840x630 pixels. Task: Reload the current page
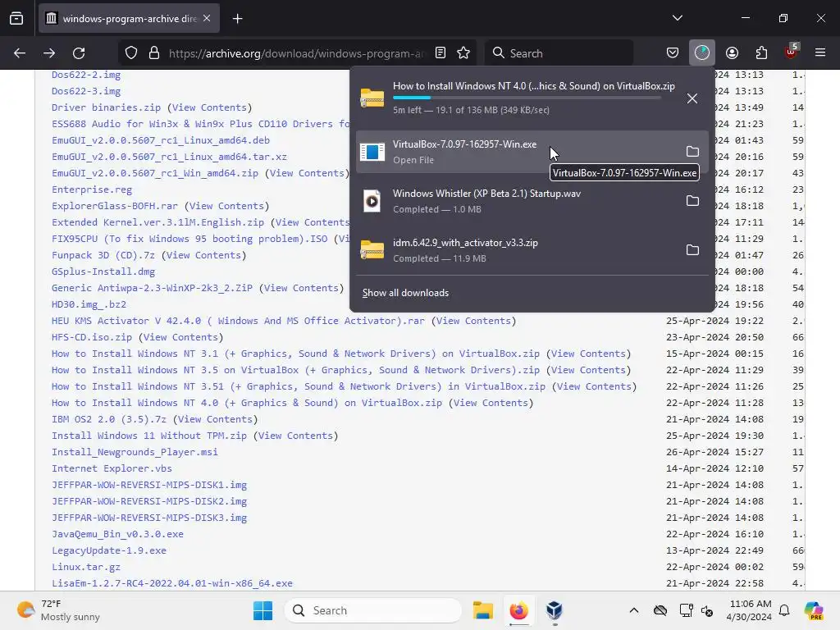[79, 53]
